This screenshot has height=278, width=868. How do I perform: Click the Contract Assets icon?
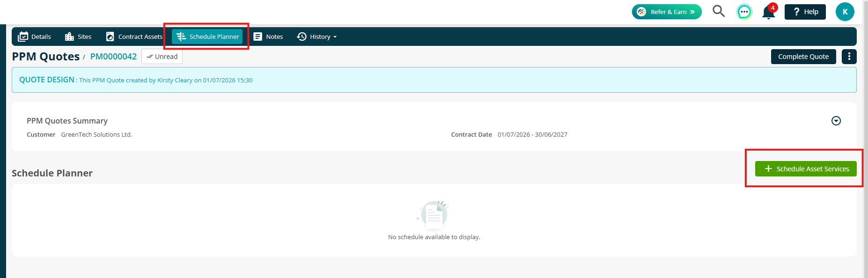coord(110,37)
